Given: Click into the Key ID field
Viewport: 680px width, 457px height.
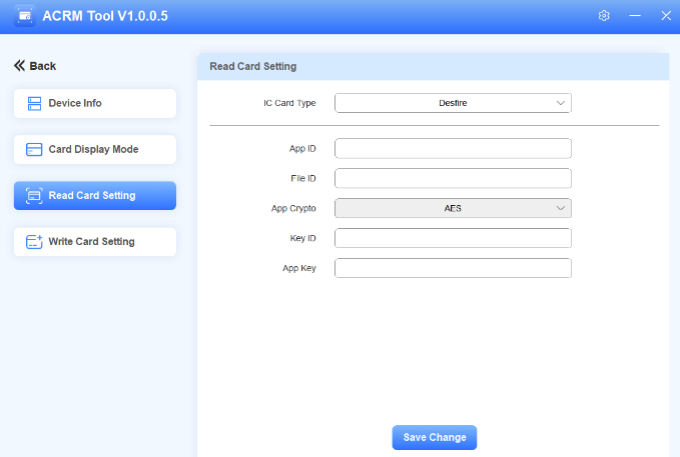Looking at the screenshot, I should 453,238.
